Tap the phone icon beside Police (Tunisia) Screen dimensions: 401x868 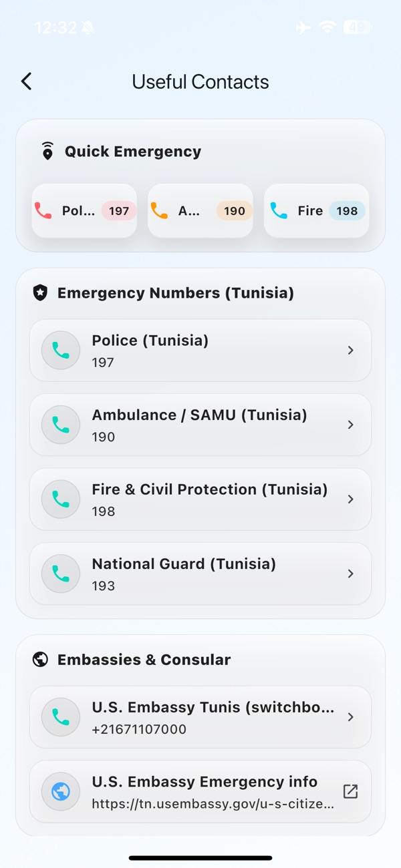point(61,351)
